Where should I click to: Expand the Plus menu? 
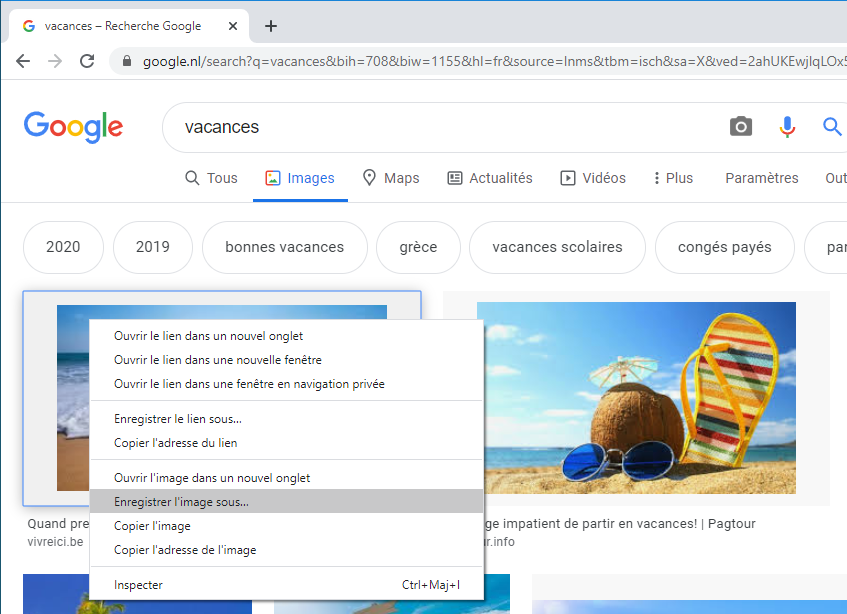pos(673,178)
